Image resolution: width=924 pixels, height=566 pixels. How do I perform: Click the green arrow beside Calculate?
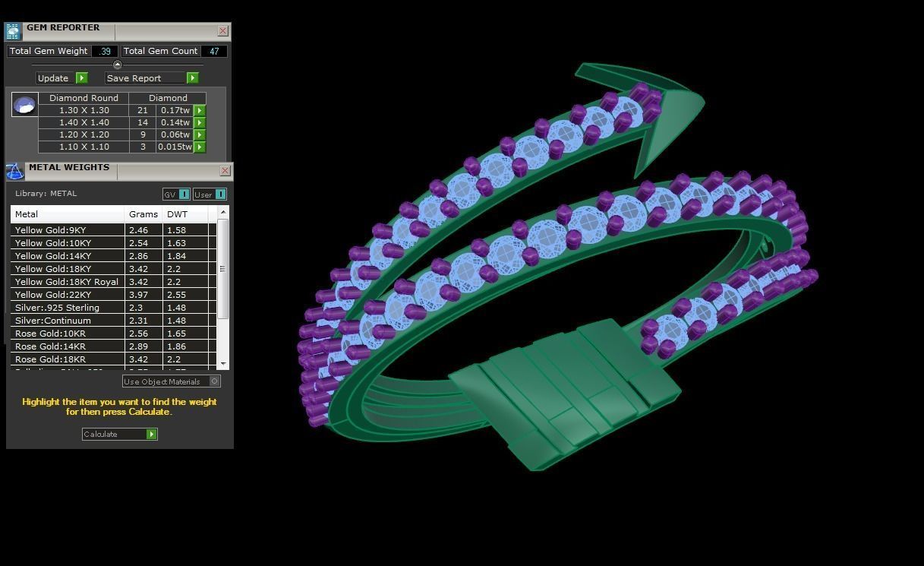152,435
